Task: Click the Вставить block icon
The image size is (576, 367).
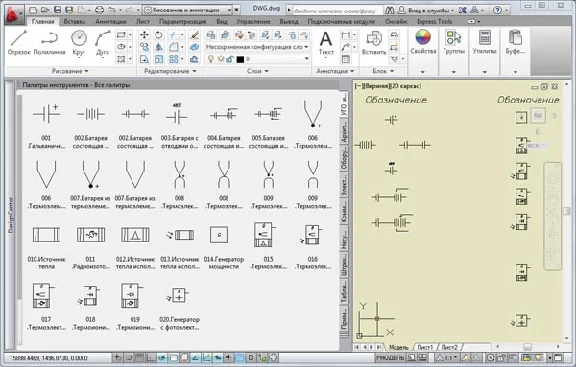Action: 374,43
